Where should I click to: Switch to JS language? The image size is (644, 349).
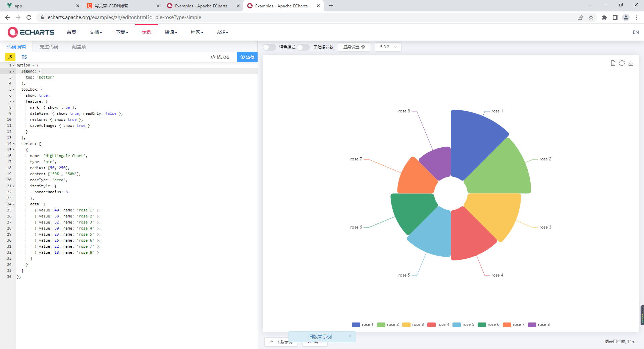pos(10,57)
